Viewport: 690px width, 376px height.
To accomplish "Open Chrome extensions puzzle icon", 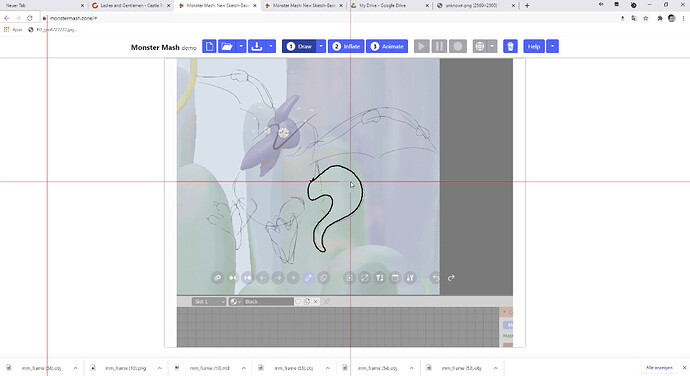I will pyautogui.click(x=660, y=18).
